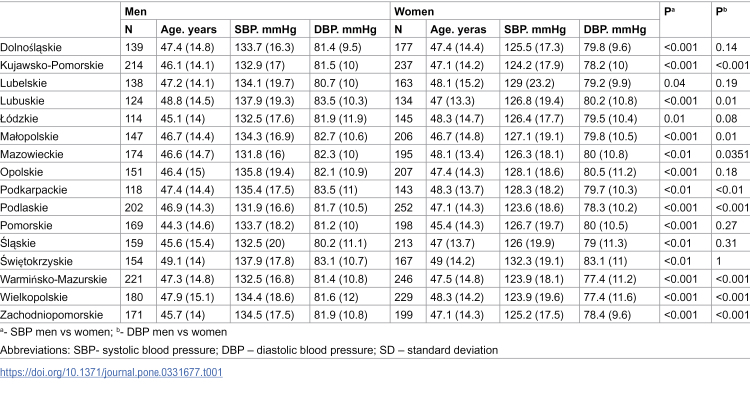Image resolution: width=750 pixels, height=405 pixels.
Task: Click the 252 women's N cell for Podlaskie
Action: pyautogui.click(x=403, y=208)
